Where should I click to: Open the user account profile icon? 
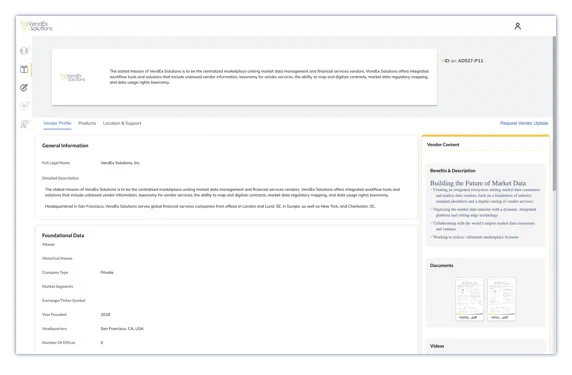click(x=517, y=26)
